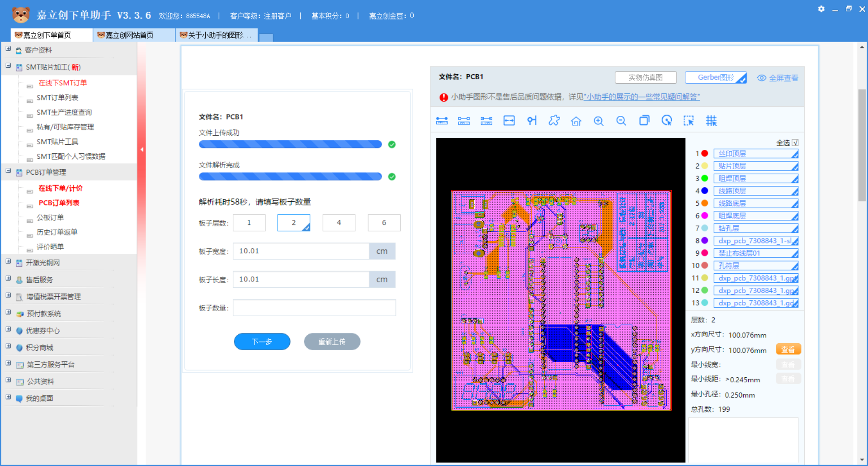The image size is (868, 466).
Task: Zoom in on the Gerber view
Action: point(599,121)
